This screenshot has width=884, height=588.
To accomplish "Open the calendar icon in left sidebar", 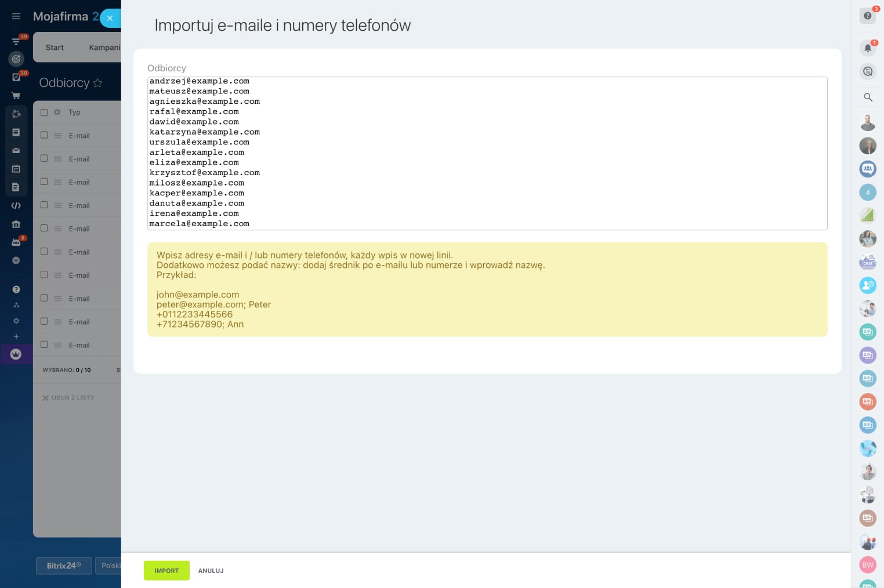I will click(16, 169).
